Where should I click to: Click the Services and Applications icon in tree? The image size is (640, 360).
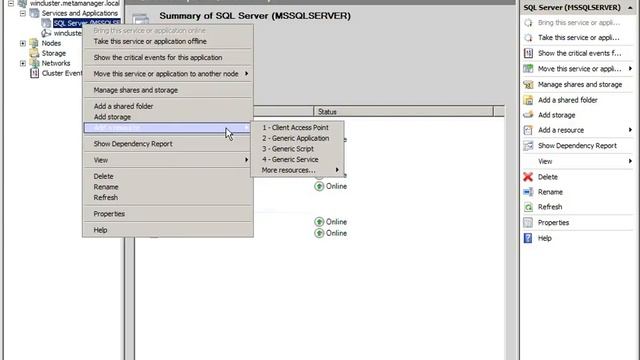(x=34, y=13)
